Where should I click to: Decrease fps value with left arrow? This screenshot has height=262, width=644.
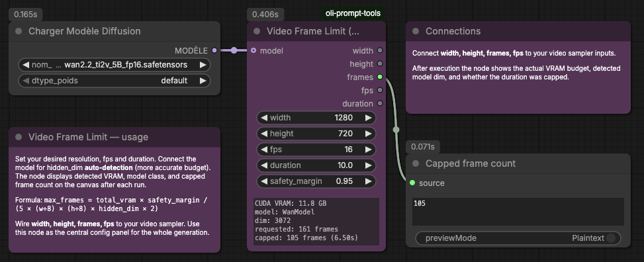263,150
